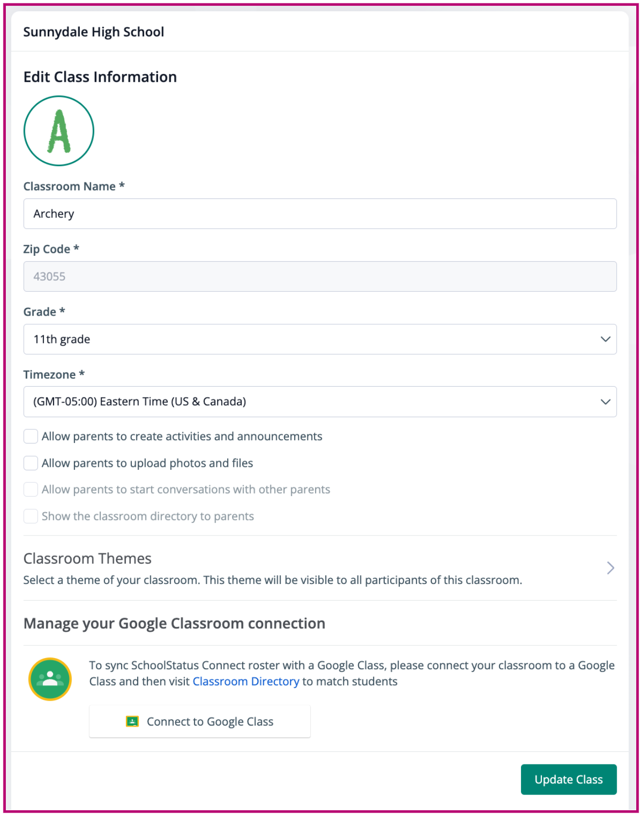Click the Classroom Themes right arrow
Image resolution: width=644 pixels, height=817 pixels.
tap(610, 568)
